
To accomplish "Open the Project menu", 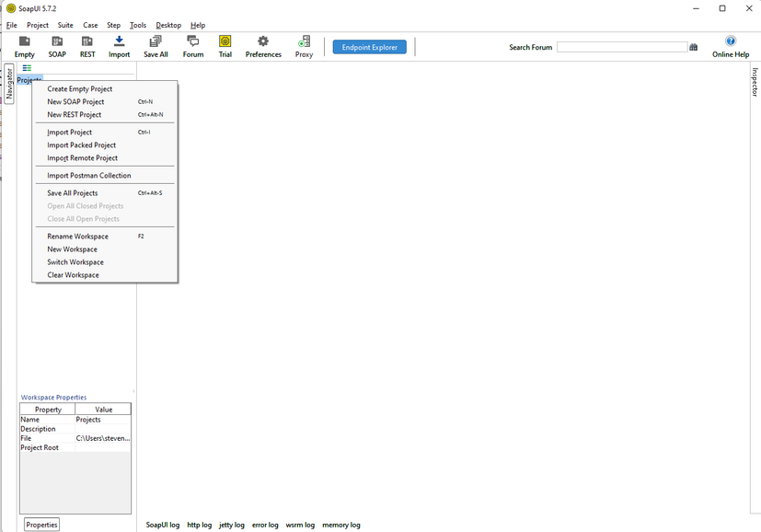I will pos(38,25).
